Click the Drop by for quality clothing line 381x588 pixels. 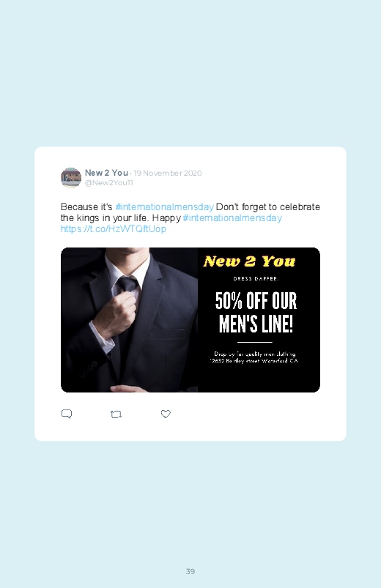255,354
